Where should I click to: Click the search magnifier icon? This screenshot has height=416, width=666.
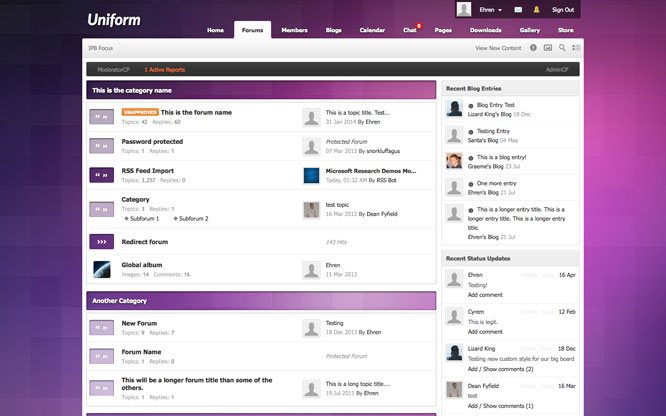tap(562, 47)
